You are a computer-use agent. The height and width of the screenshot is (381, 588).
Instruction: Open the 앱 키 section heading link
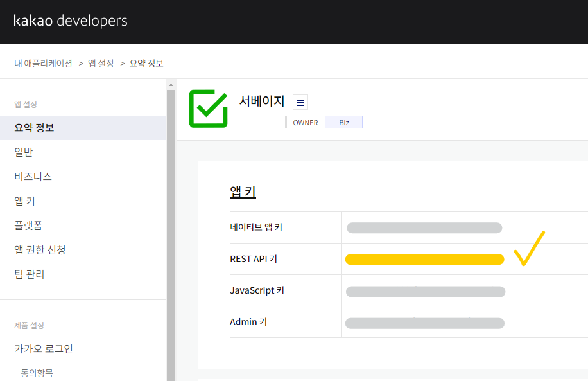pos(243,192)
